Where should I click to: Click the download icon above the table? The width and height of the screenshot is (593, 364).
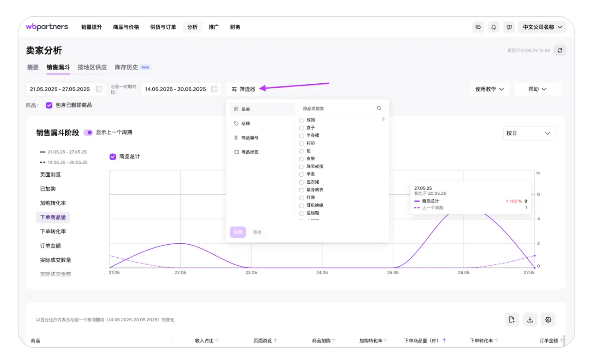pyautogui.click(x=530, y=319)
